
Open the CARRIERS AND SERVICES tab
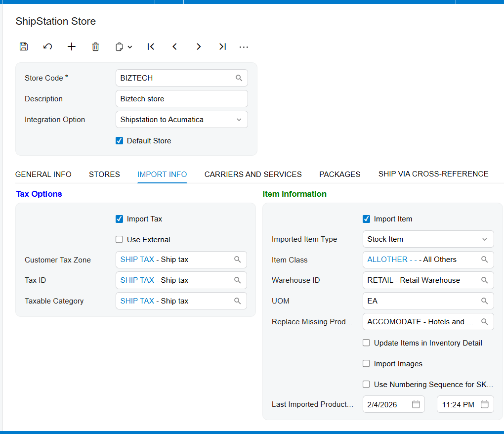253,174
